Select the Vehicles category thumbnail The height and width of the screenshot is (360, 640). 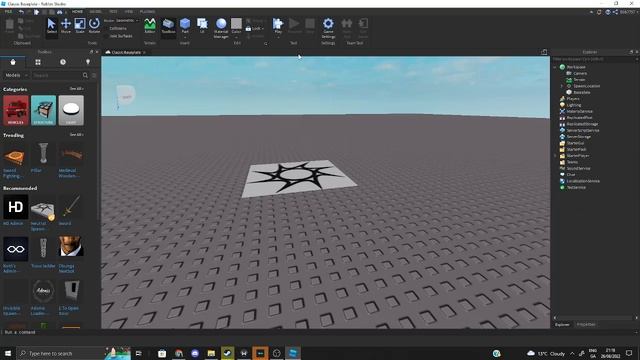[16, 110]
